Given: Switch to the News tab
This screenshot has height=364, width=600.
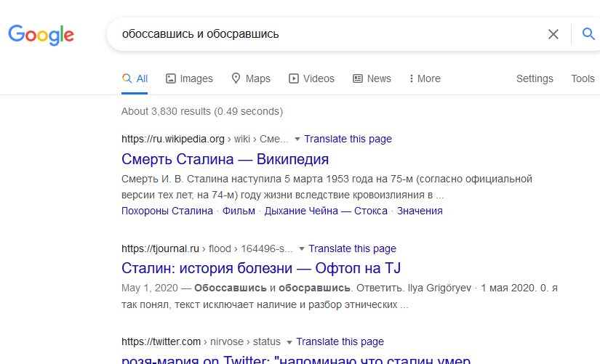Looking at the screenshot, I should (372, 78).
